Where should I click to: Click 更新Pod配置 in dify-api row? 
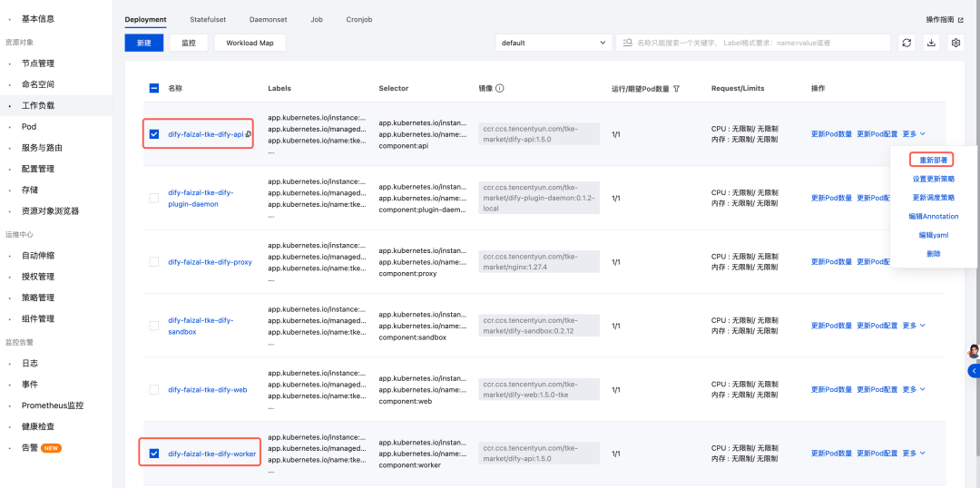point(877,133)
